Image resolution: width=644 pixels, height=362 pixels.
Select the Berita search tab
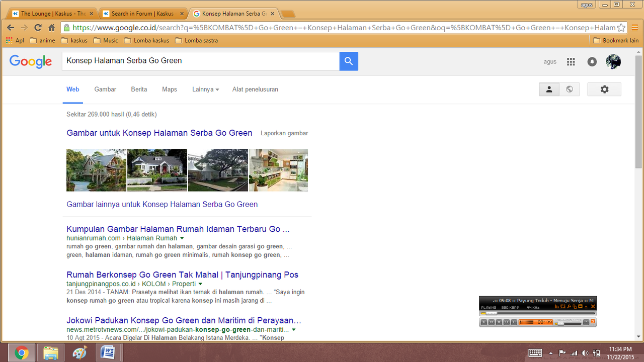pos(139,89)
